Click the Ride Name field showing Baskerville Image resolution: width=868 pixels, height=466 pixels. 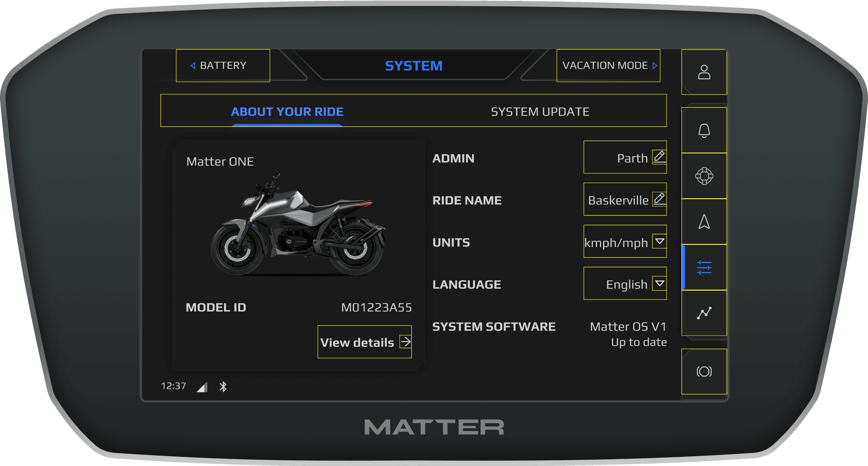625,199
